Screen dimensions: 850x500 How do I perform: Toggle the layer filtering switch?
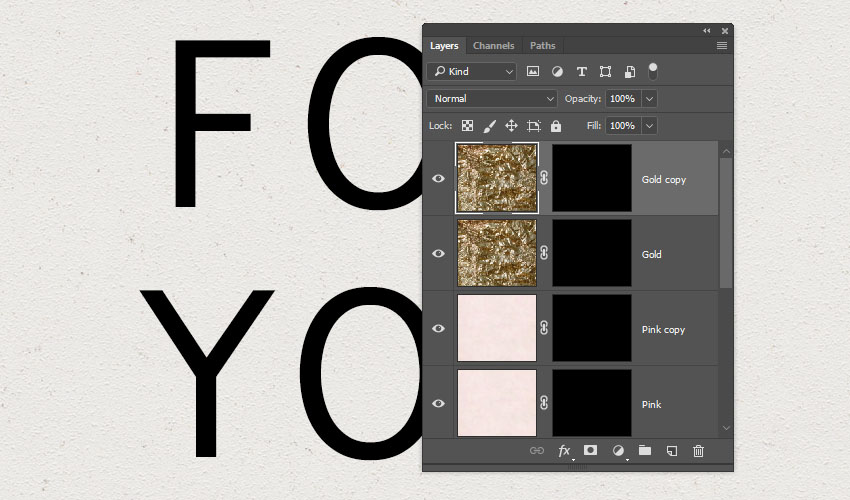click(x=653, y=71)
